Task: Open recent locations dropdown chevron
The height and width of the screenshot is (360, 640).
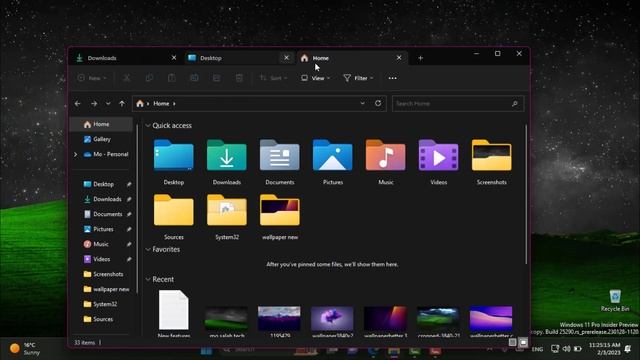Action: pyautogui.click(x=108, y=104)
